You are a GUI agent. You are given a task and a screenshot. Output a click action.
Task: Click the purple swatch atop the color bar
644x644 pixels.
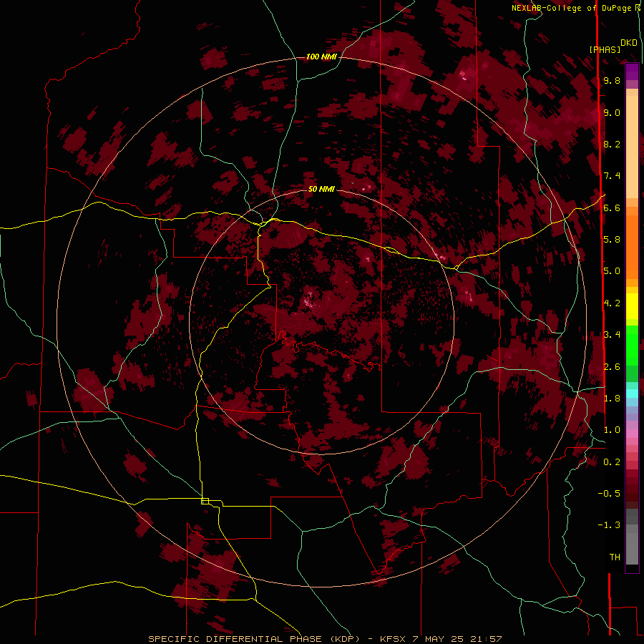[632, 72]
